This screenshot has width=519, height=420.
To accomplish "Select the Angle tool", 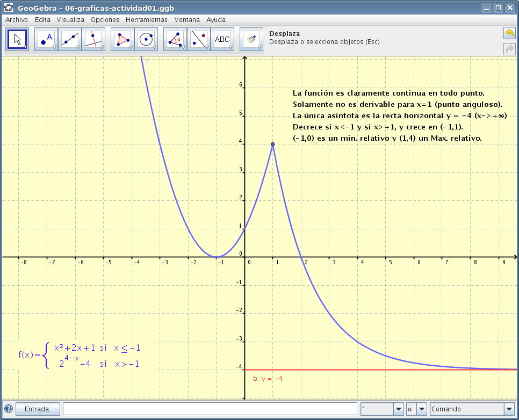I will tap(175, 39).
